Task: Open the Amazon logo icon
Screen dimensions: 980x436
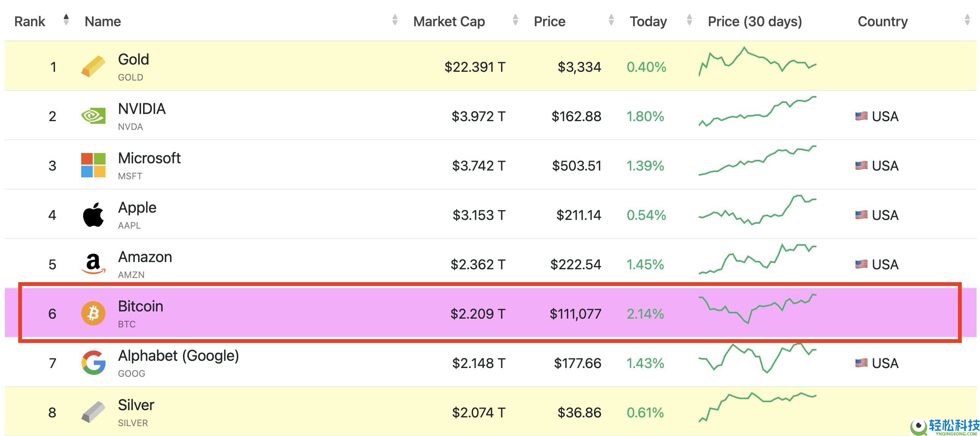Action: click(93, 264)
